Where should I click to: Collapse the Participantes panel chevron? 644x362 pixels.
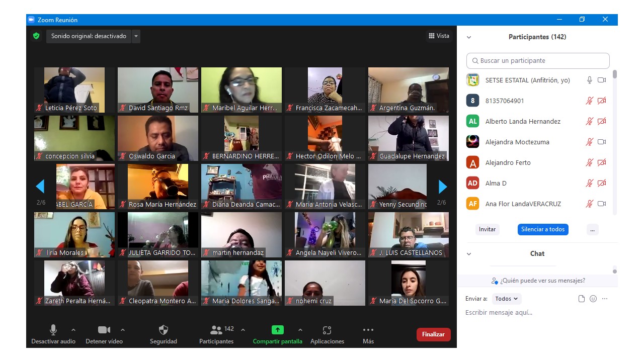(x=469, y=37)
